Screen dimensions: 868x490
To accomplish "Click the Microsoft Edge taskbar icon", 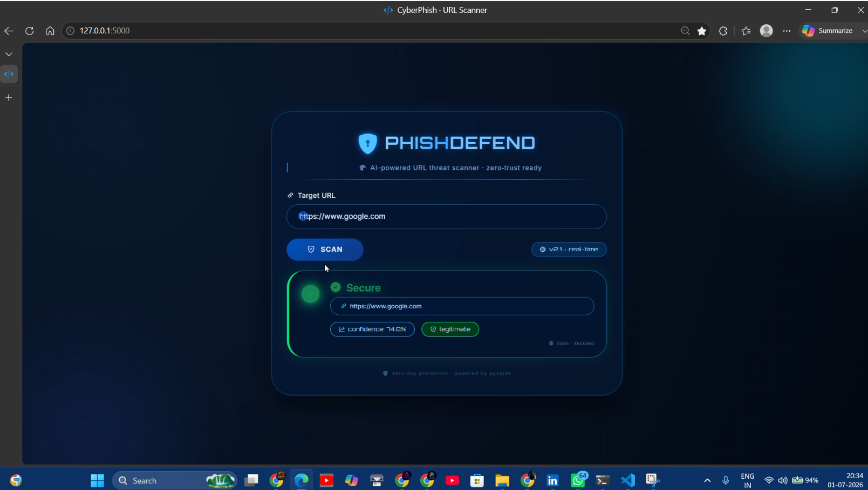I will 301,480.
